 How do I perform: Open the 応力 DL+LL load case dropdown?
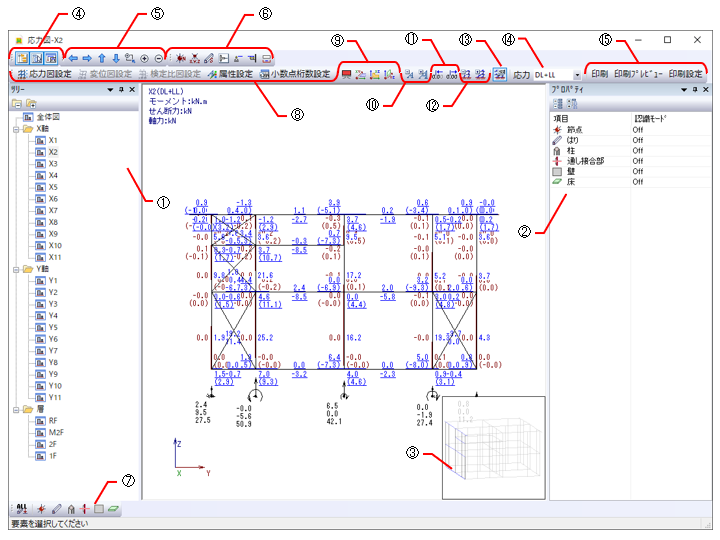577,75
